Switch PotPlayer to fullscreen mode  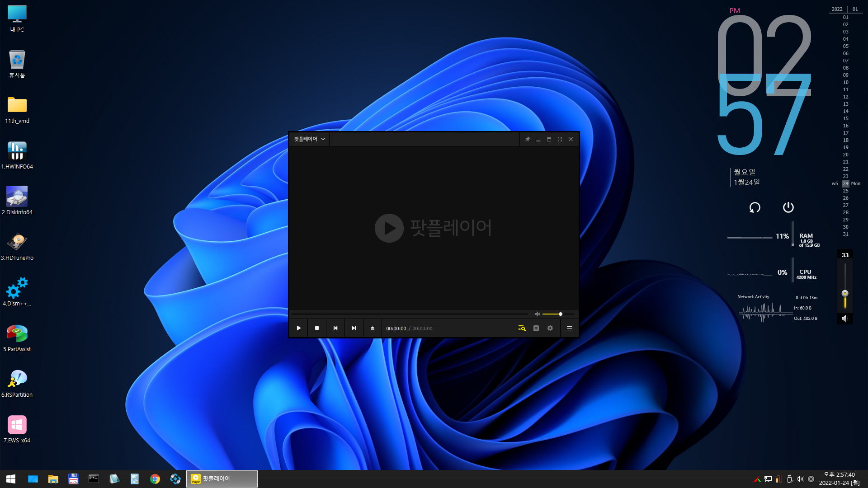pos(560,139)
